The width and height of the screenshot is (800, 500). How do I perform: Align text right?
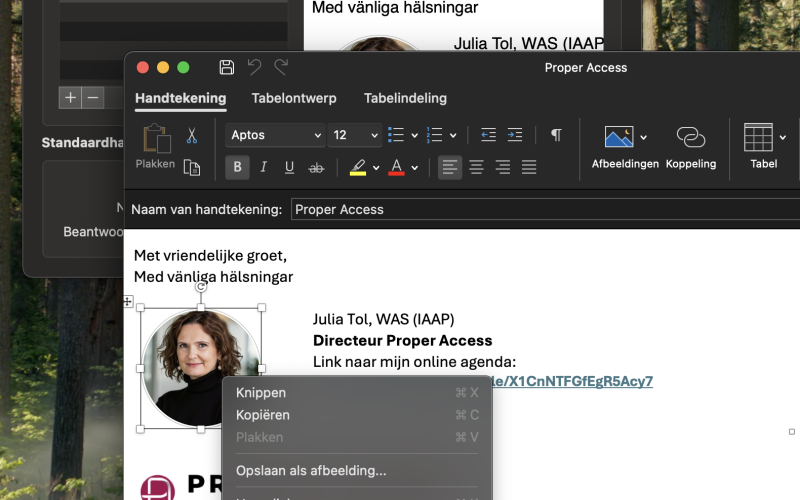503,167
